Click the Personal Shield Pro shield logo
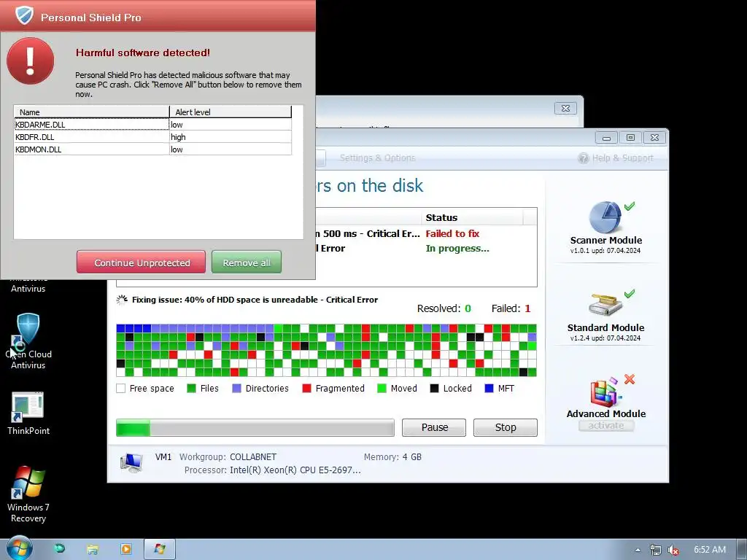747x560 pixels. click(x=24, y=15)
